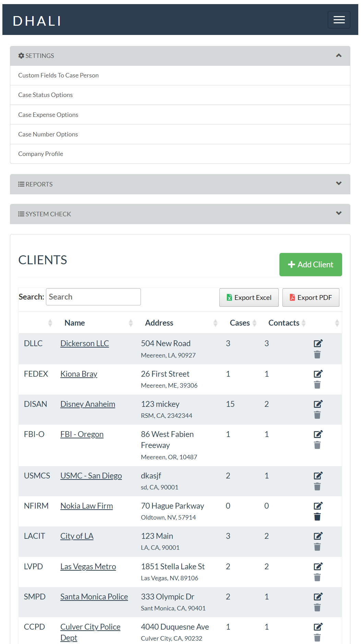Sort the table by Name column
361x644 pixels.
[x=75, y=323]
